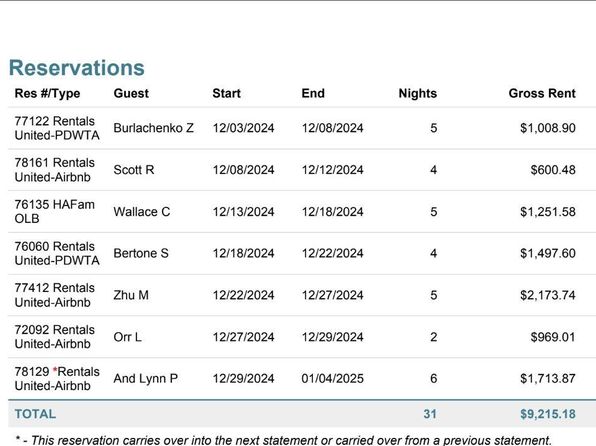Select start date 12/27/2024 for Orr L
Screen dimensions: 596x446
click(243, 337)
